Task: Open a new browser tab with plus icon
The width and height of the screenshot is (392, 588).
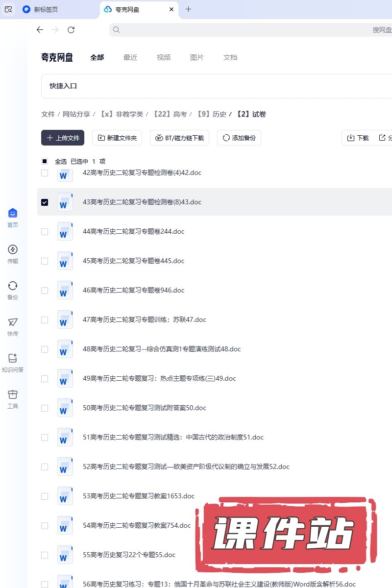Action: pos(189,9)
